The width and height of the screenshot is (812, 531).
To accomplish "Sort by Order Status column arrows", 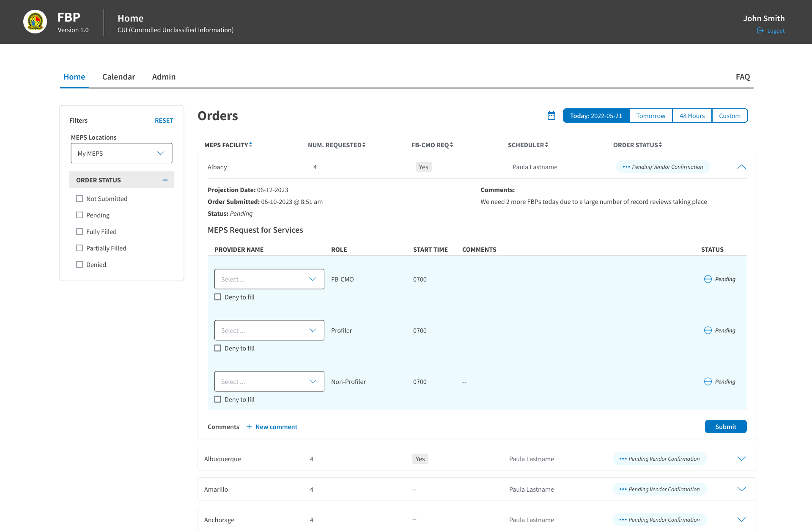I will click(660, 145).
